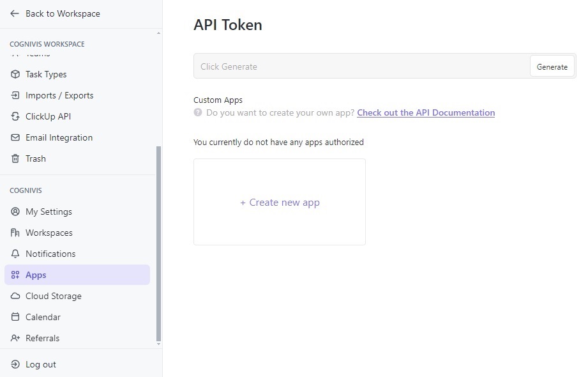Screen dimensions: 588x377
Task: Open Workspaces settings page
Action: pyautogui.click(x=49, y=233)
